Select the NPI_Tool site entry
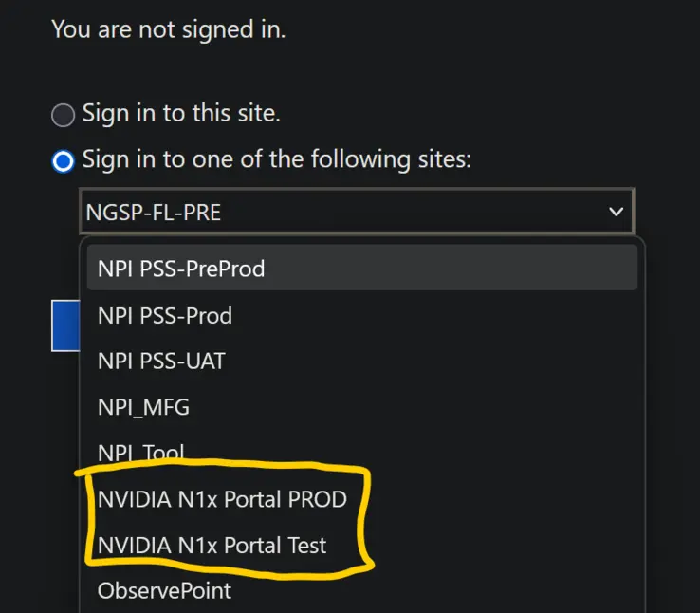This screenshot has width=700, height=613. click(362, 453)
